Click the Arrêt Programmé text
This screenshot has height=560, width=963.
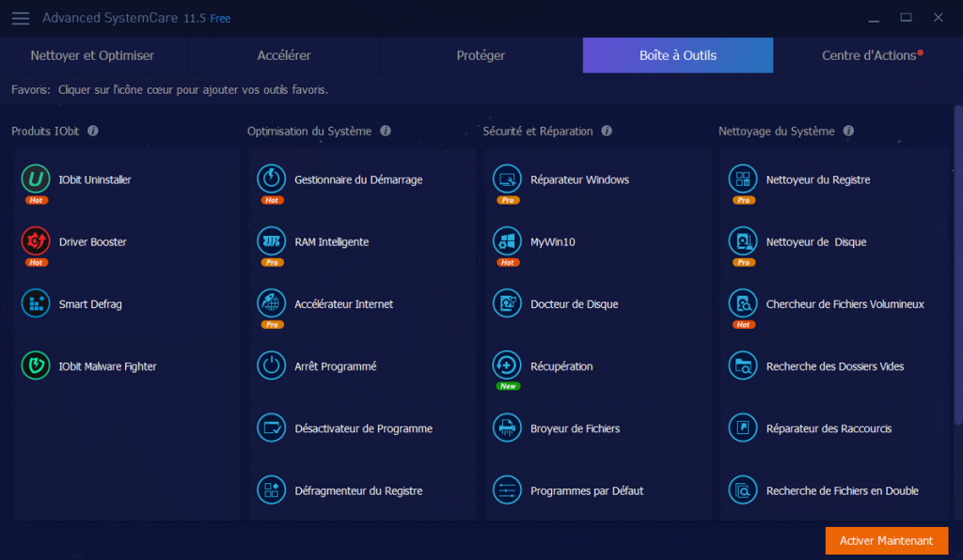(x=336, y=366)
